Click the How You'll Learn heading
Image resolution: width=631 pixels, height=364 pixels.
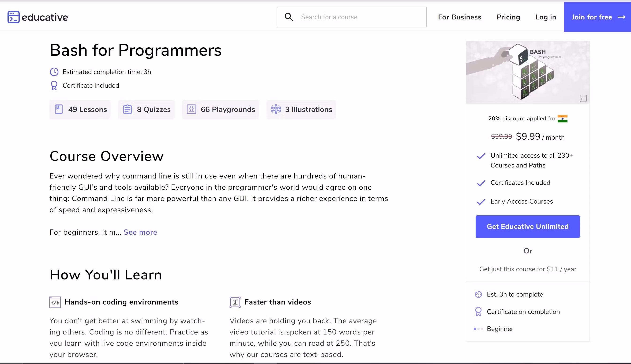pyautogui.click(x=105, y=275)
